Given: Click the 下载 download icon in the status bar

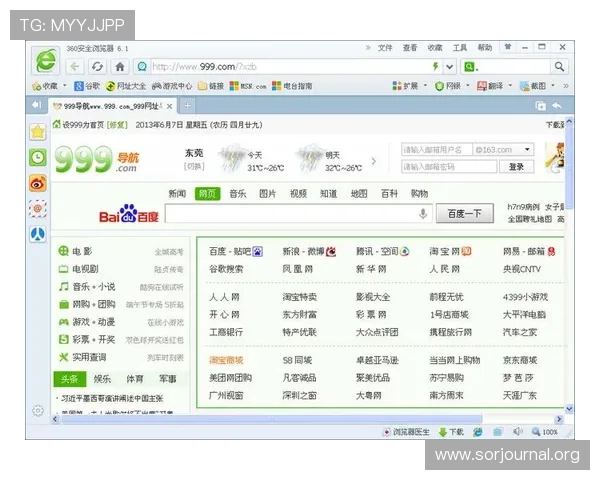Looking at the screenshot, I should 452,432.
